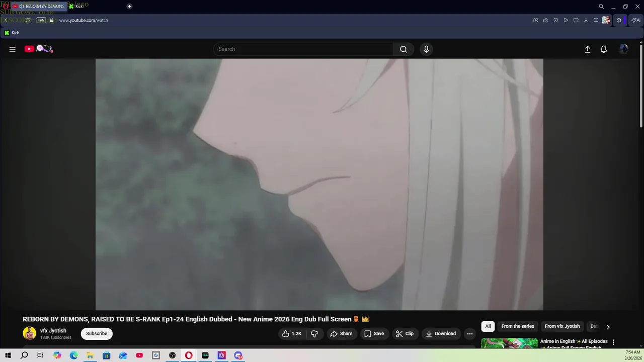Start voice search with the microphone
The width and height of the screenshot is (644, 362).
point(426,49)
